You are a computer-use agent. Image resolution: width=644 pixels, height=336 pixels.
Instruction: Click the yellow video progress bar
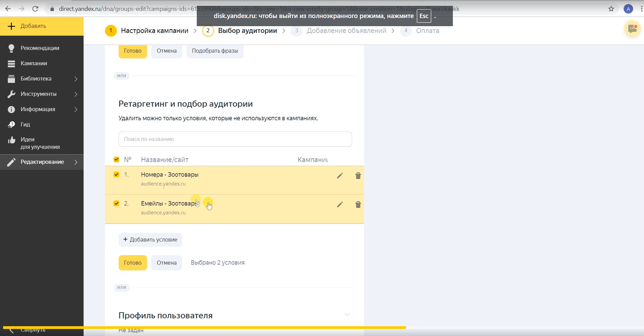(205, 328)
